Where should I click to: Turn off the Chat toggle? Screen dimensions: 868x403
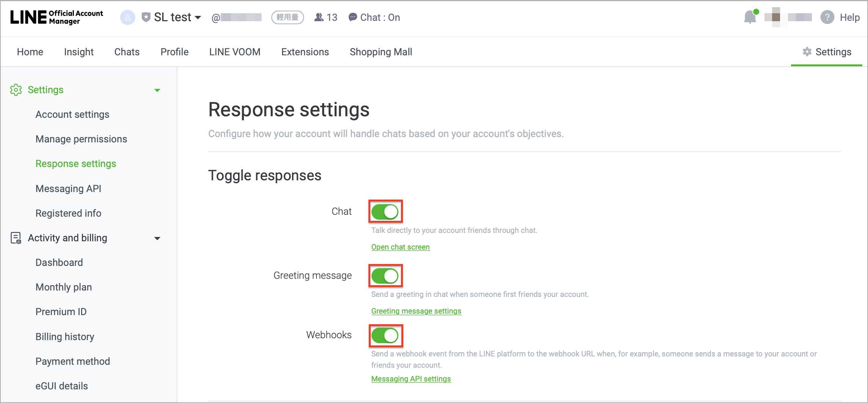pyautogui.click(x=385, y=211)
